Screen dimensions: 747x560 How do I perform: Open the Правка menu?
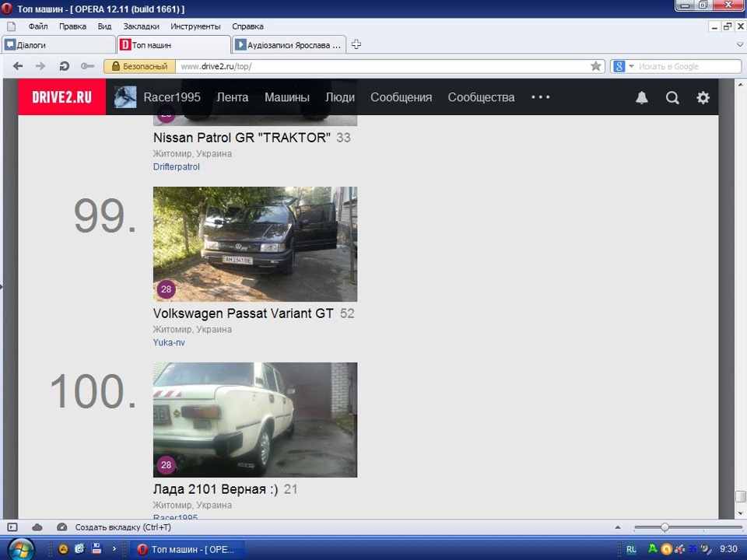click(72, 26)
